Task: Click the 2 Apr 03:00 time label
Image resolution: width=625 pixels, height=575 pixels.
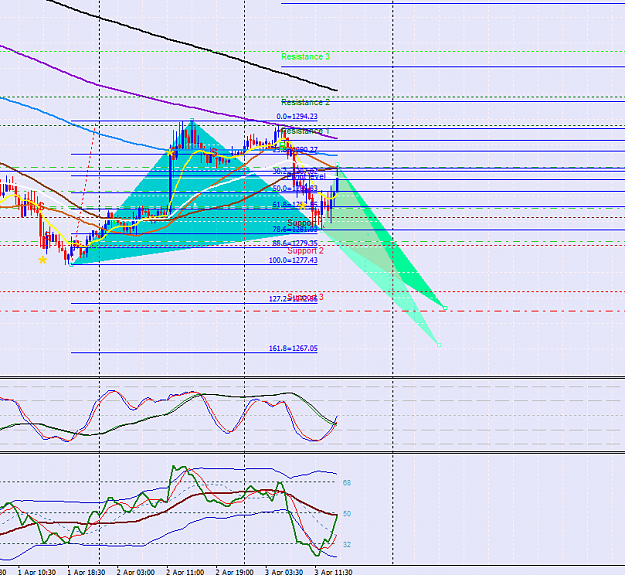Action: [x=136, y=572]
